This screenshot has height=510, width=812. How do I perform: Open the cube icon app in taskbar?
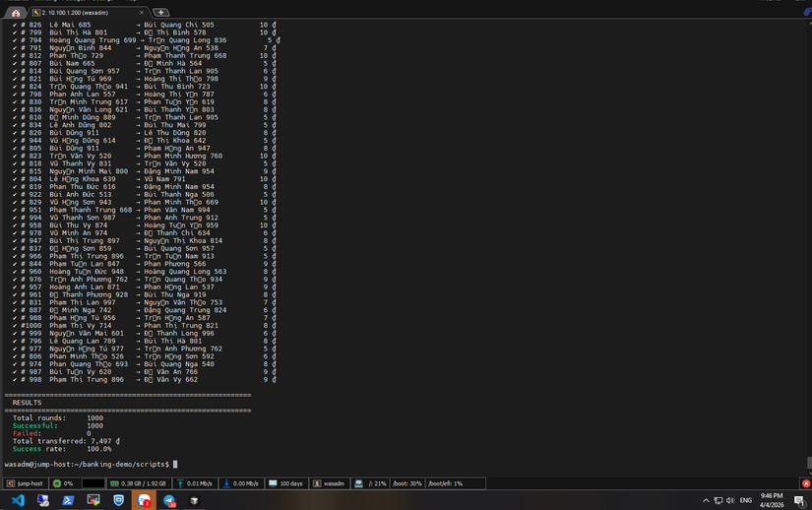tap(194, 500)
